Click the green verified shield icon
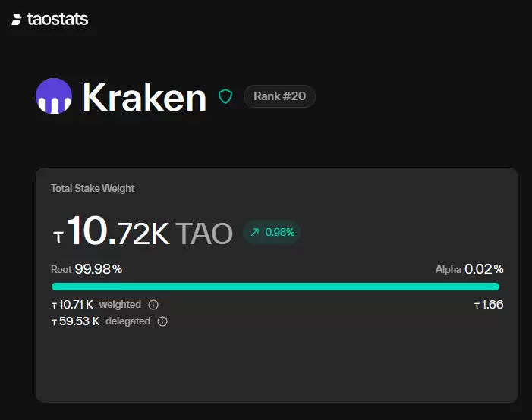This screenshot has width=532, height=420. pyautogui.click(x=225, y=96)
